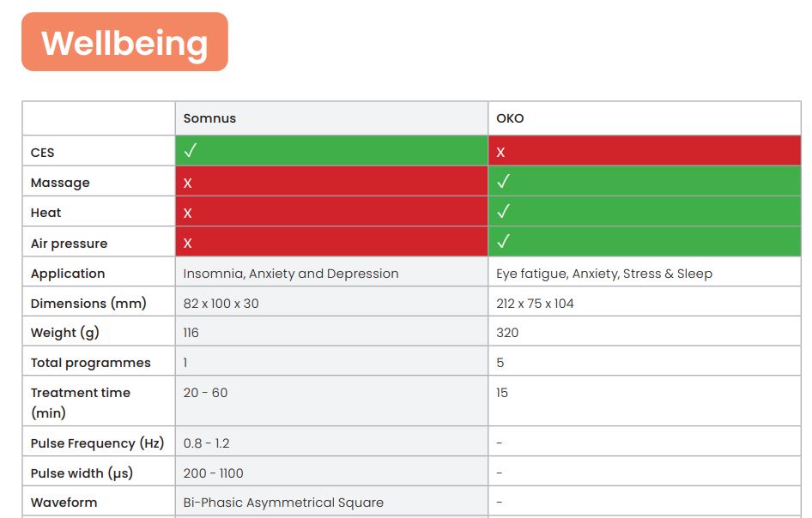Click the Somnus dimensions value 82 x 100 x 30
The image size is (812, 518).
click(x=221, y=304)
